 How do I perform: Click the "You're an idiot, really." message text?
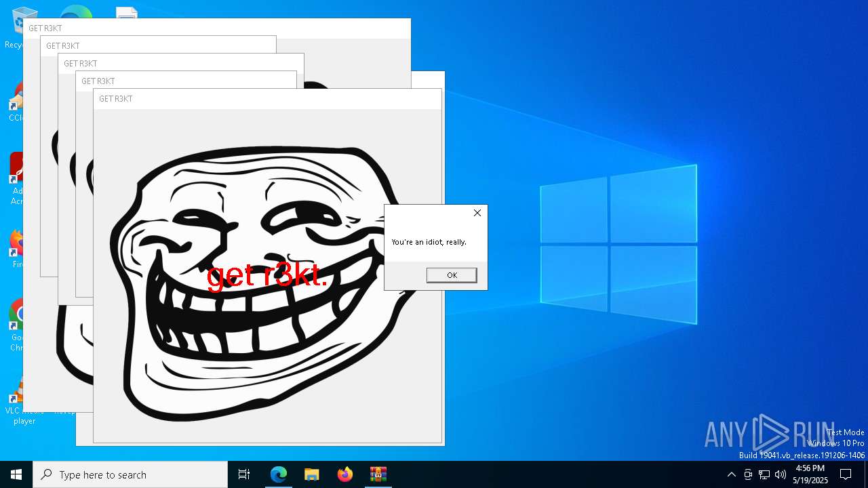point(429,242)
